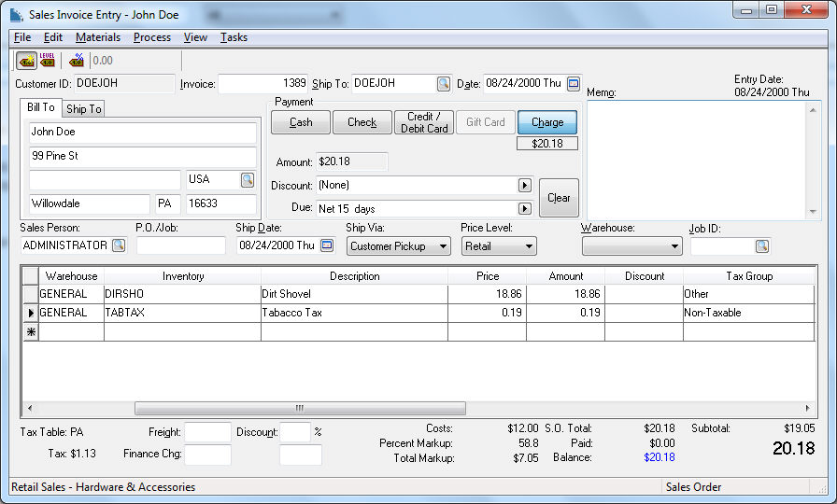The image size is (837, 504).
Task: Expand the Discount (None) arrow button
Action: (525, 185)
